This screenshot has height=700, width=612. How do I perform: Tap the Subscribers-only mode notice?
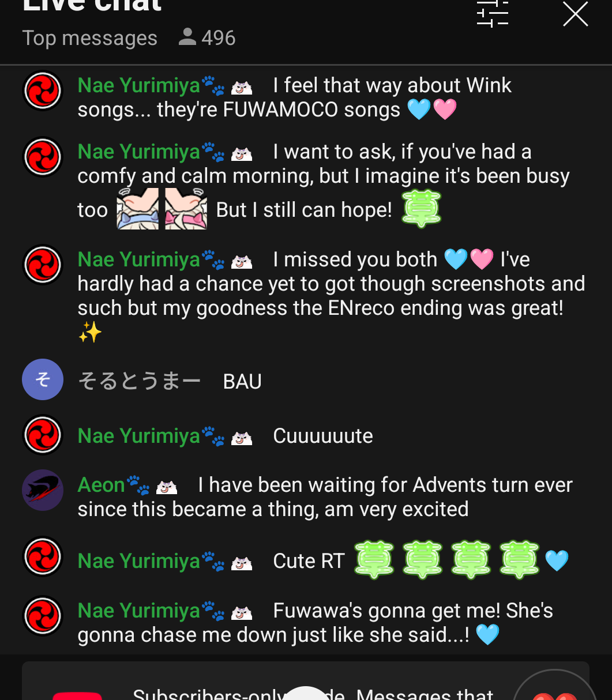(x=306, y=681)
